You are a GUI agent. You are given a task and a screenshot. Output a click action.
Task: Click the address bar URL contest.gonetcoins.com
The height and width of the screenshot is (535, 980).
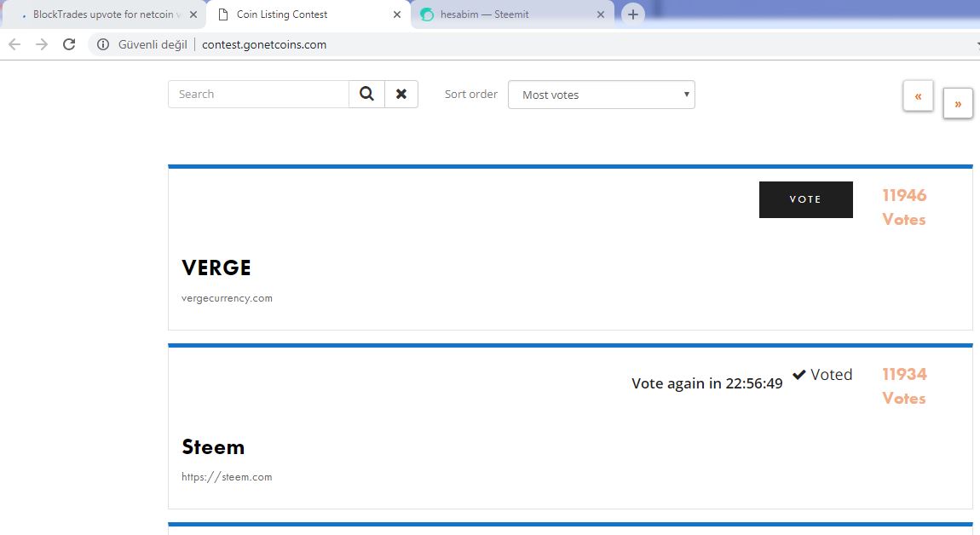coord(264,44)
